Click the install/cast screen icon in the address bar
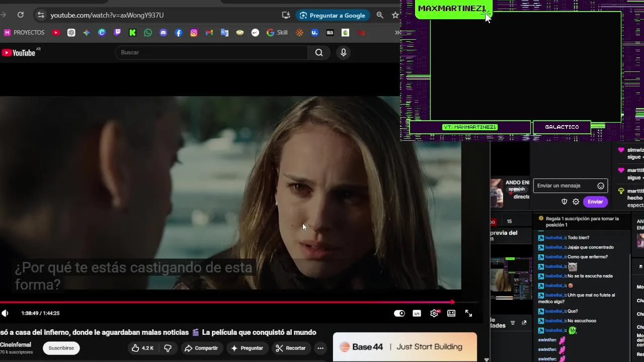The width and height of the screenshot is (644, 362). click(286, 15)
